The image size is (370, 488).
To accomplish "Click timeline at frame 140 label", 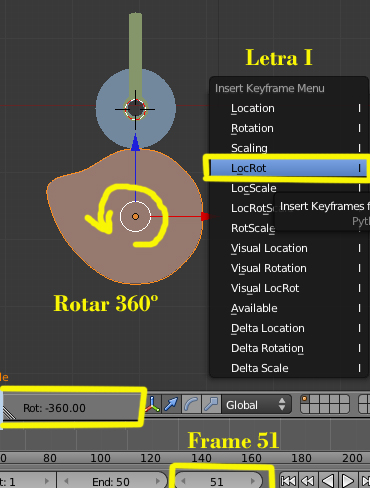I will (x=201, y=458).
